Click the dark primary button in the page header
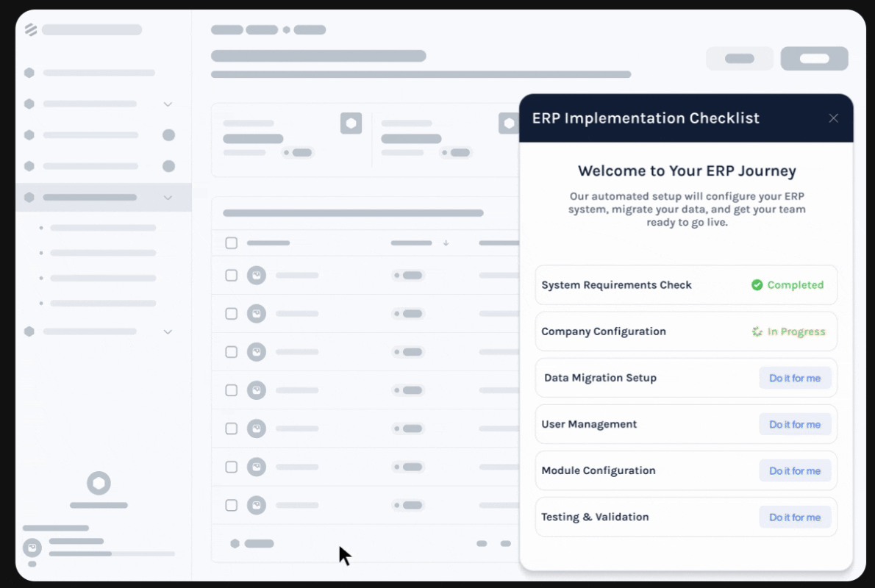 [x=814, y=59]
